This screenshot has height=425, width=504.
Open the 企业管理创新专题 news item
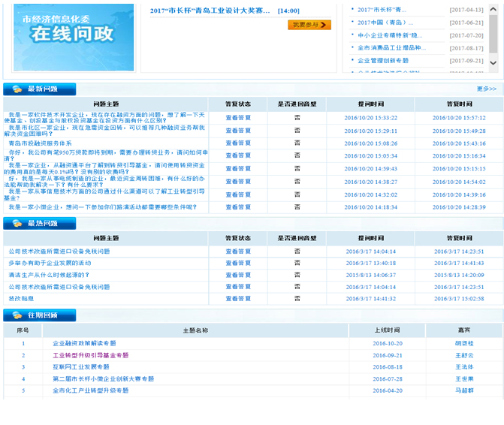pos(383,60)
